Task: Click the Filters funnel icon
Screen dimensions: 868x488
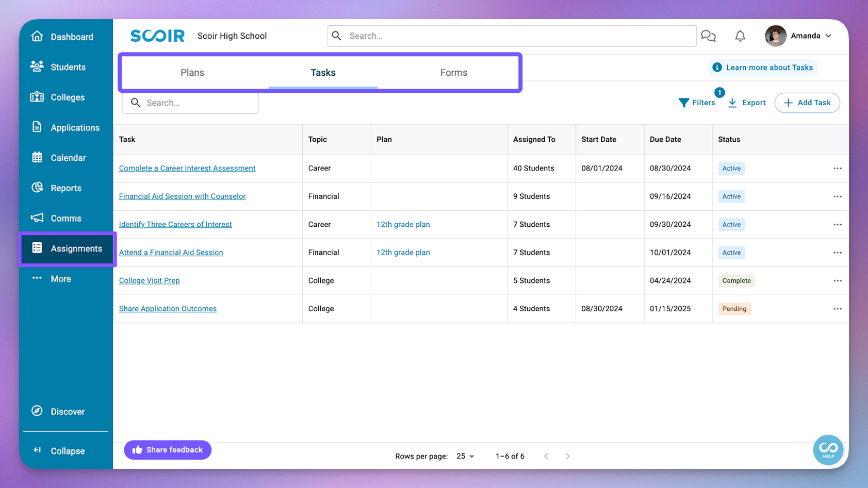Action: (684, 103)
